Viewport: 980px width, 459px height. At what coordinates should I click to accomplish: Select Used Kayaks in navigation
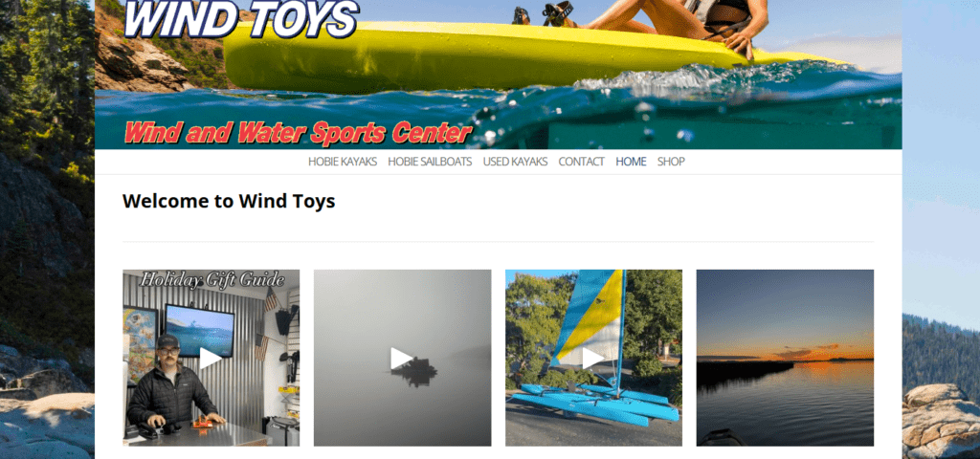tap(515, 162)
